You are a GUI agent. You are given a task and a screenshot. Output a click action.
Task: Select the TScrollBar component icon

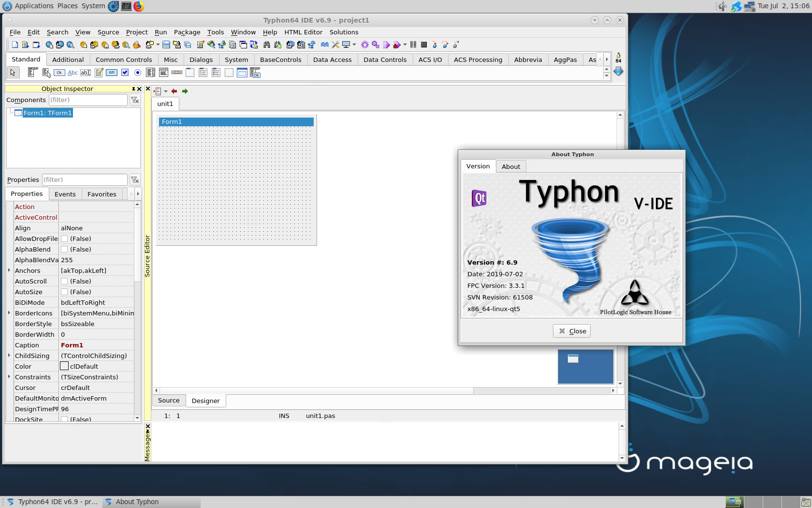tap(177, 73)
